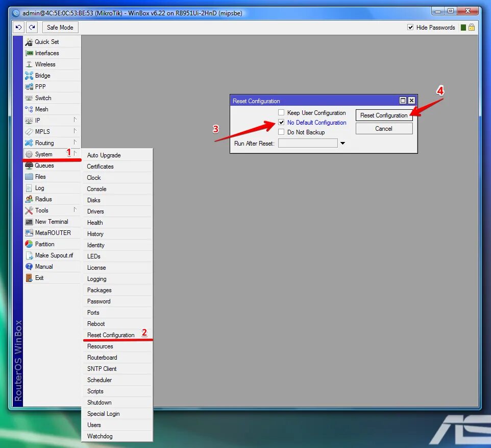This screenshot has width=491, height=448.
Task: Expand IP submenu arrow
Action: 75,120
